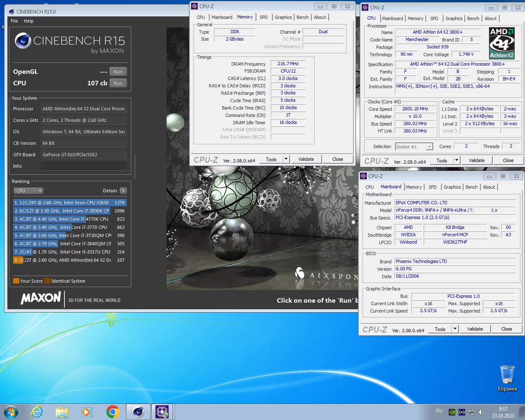Image resolution: width=525 pixels, height=420 pixels.
Task: Click the Ranking Details arrow button
Action: [123, 191]
